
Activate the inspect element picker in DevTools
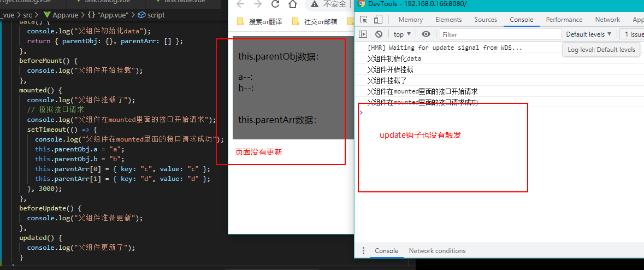click(364, 20)
